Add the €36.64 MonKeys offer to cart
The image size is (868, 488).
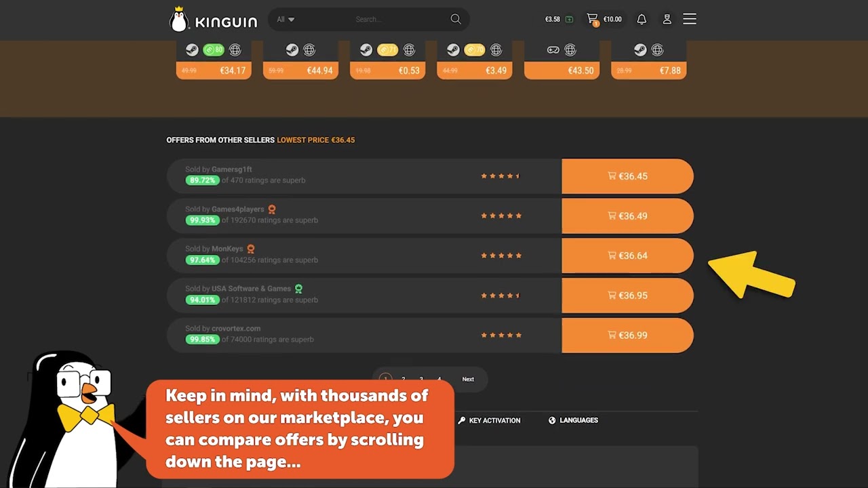tap(627, 256)
